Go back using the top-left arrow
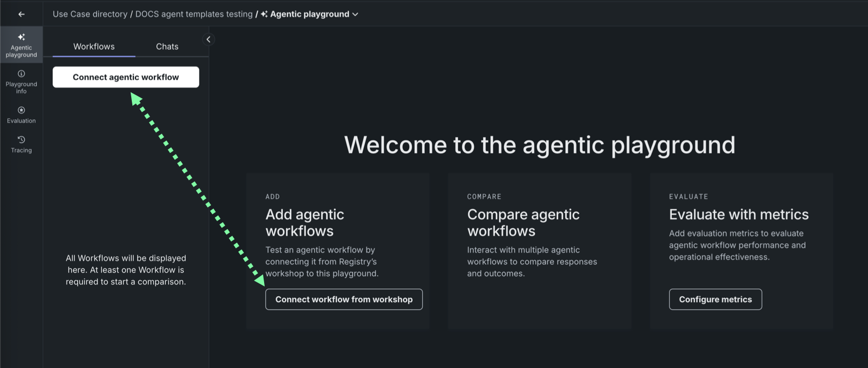The image size is (868, 368). click(21, 14)
